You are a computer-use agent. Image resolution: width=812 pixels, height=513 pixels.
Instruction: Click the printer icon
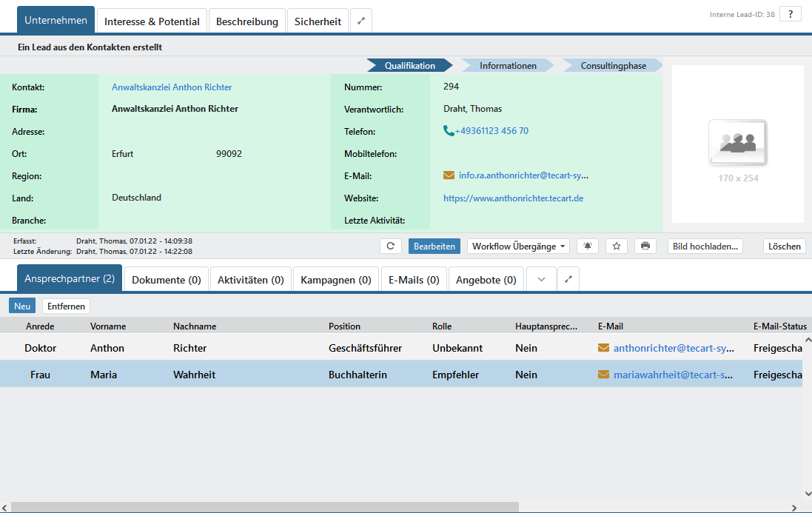[645, 247]
